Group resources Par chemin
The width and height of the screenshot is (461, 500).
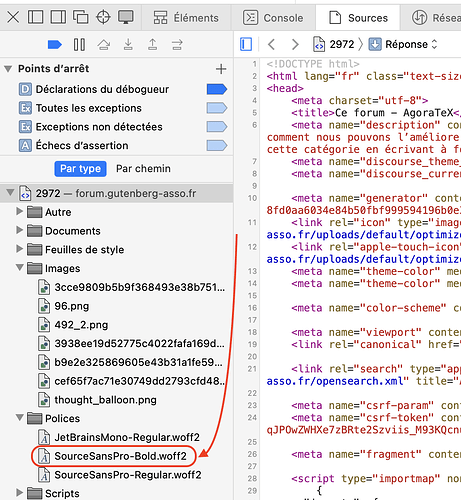(x=143, y=169)
